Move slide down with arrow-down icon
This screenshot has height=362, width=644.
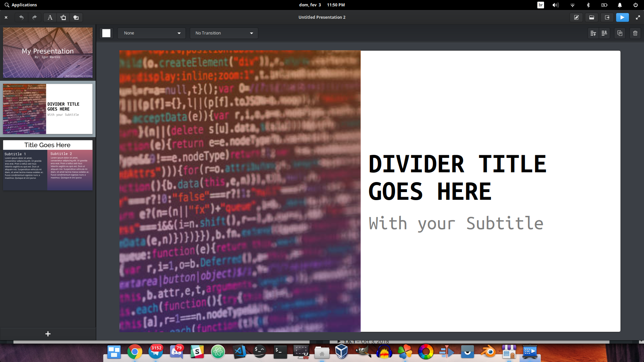604,33
